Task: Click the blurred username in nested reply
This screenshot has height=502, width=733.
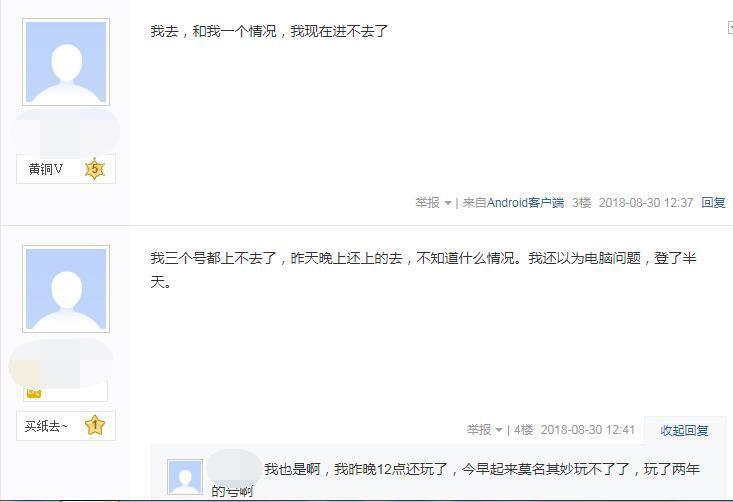Action: (x=234, y=467)
